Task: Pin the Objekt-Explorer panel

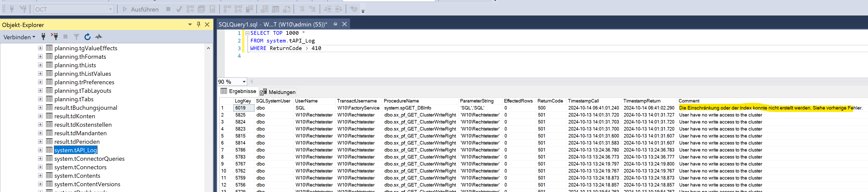Action: tap(199, 24)
